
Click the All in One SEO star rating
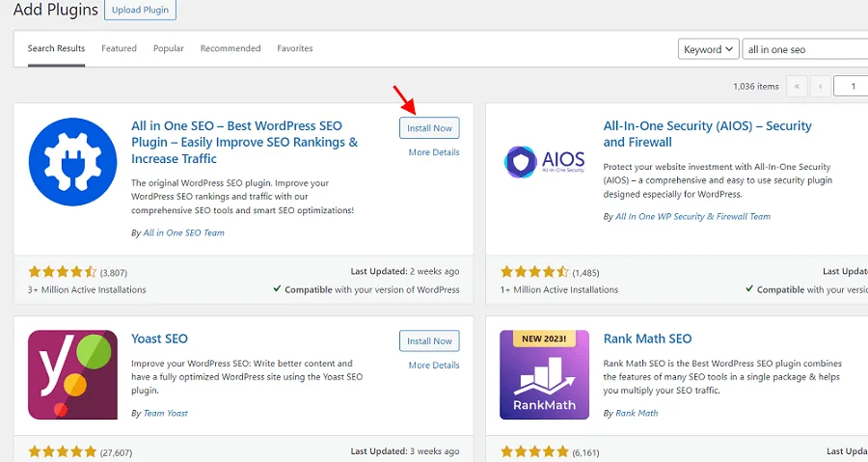63,272
